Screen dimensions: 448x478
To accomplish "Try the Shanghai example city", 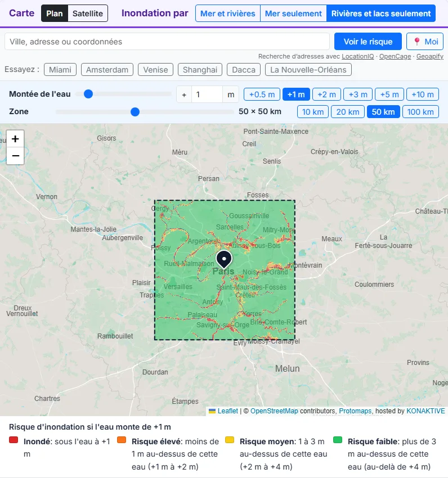I will pyautogui.click(x=200, y=70).
